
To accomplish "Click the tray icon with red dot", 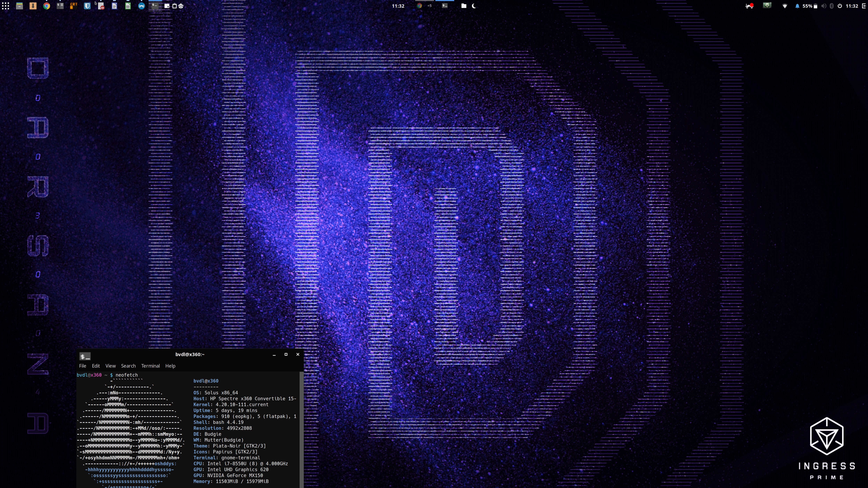I will click(x=749, y=6).
